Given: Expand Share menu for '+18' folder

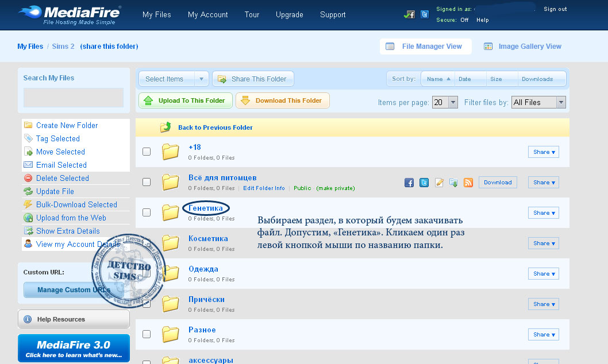Looking at the screenshot, I should tap(544, 152).
